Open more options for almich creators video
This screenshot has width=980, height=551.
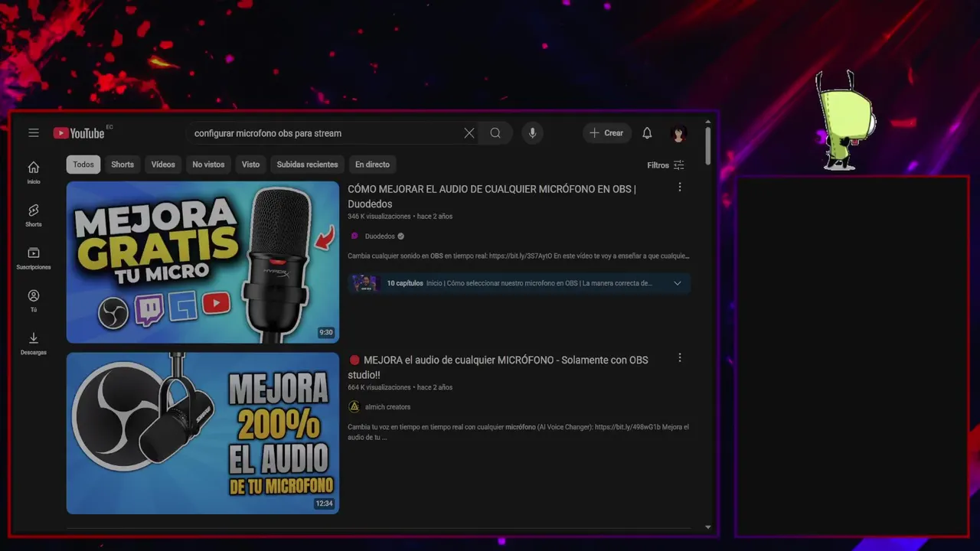tap(679, 358)
